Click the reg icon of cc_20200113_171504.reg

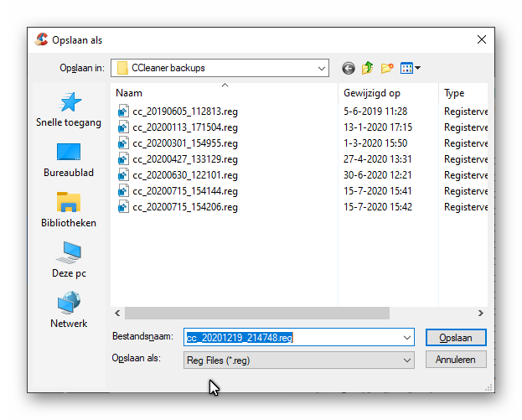tap(123, 127)
